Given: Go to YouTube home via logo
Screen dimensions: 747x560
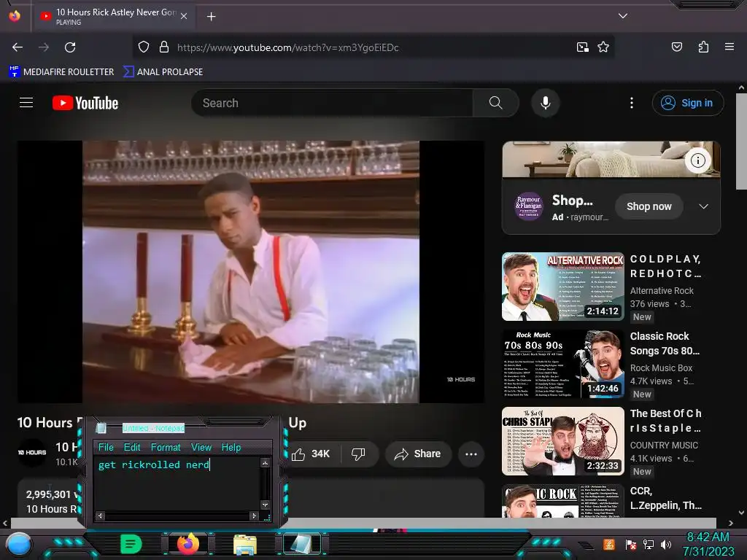Looking at the screenshot, I should point(85,103).
